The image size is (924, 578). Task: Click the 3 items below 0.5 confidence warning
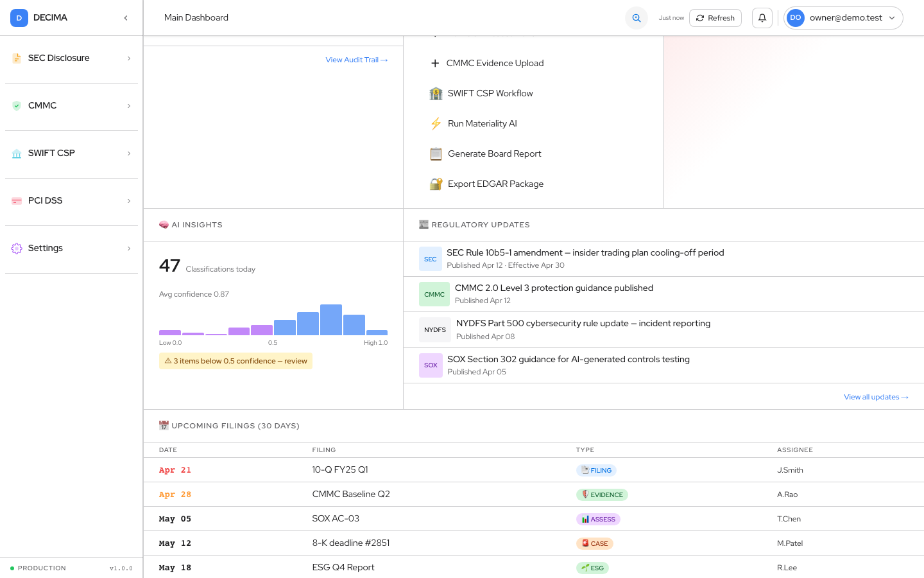(235, 361)
